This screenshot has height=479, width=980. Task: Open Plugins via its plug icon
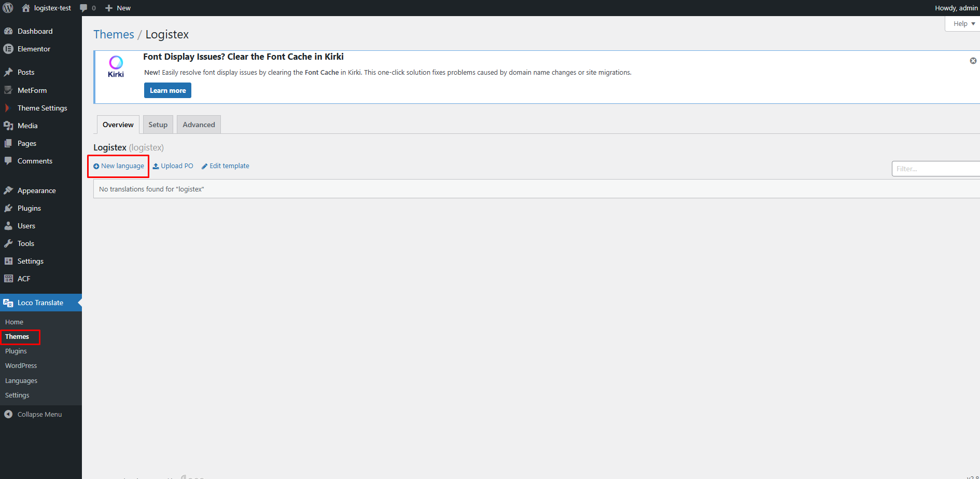(x=8, y=208)
